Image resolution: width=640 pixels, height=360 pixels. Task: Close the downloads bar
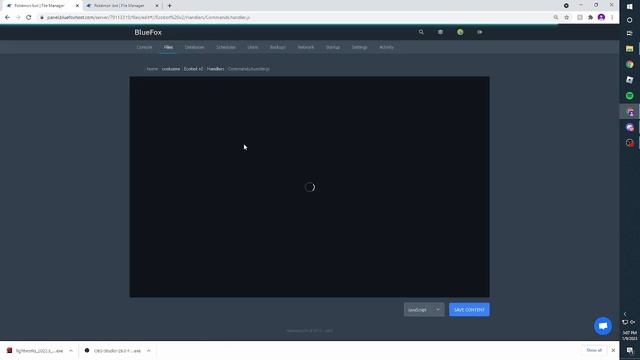pyautogui.click(x=613, y=351)
